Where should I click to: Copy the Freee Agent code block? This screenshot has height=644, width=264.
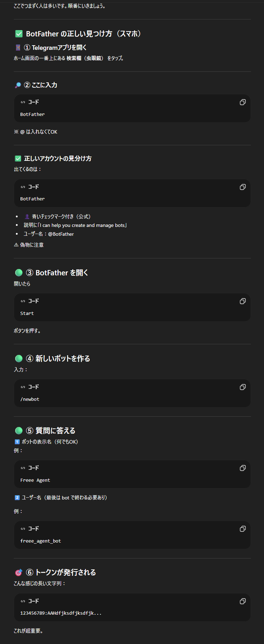pyautogui.click(x=242, y=468)
